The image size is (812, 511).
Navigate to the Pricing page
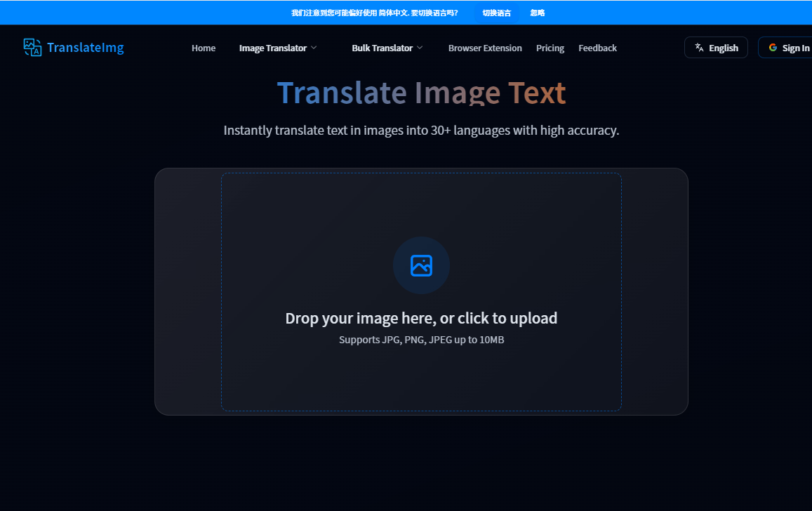(x=550, y=48)
